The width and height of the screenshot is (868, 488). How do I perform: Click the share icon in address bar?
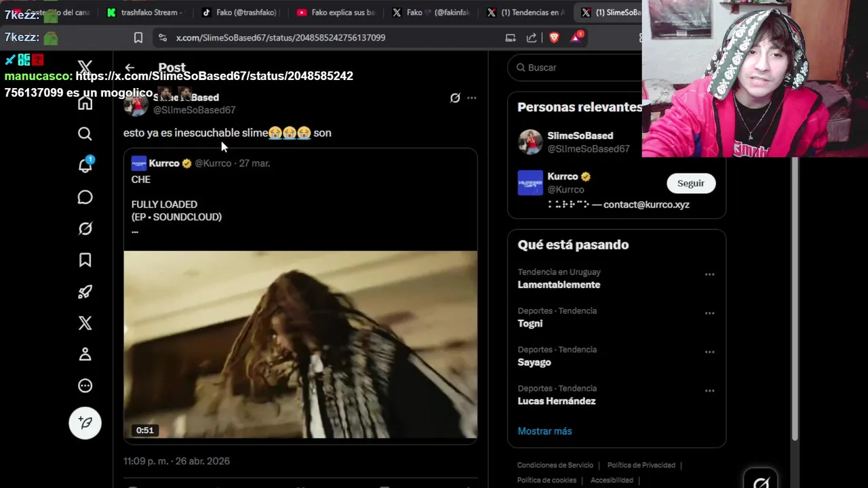[532, 38]
